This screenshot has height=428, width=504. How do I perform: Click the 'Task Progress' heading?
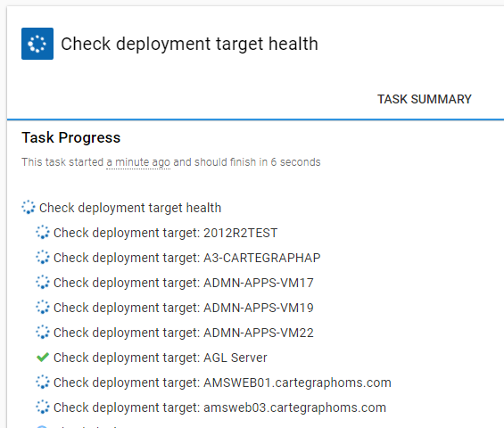point(71,137)
